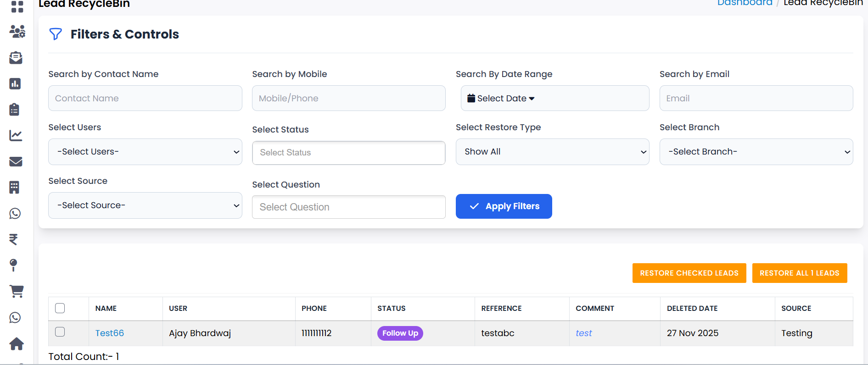Click the open envelope sidebar icon
The image size is (868, 365).
pos(16,57)
